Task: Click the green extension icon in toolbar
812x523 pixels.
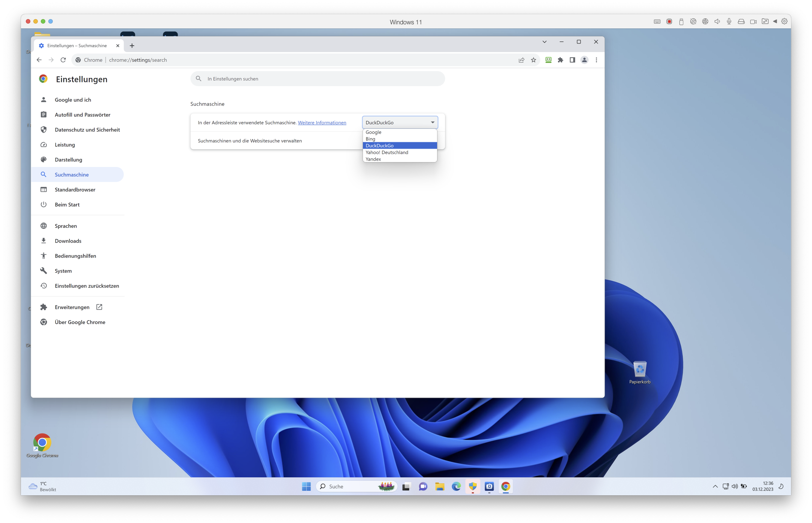Action: tap(548, 60)
